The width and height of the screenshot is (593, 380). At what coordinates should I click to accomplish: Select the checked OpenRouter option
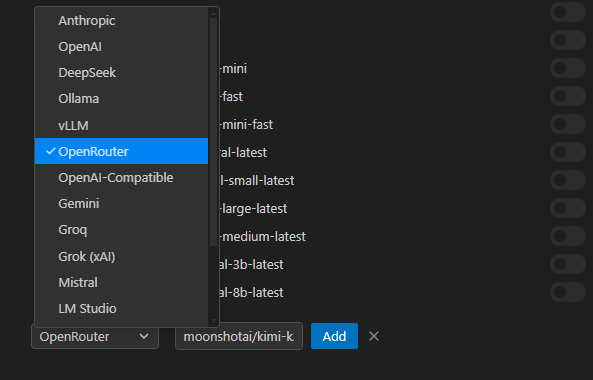coord(121,151)
